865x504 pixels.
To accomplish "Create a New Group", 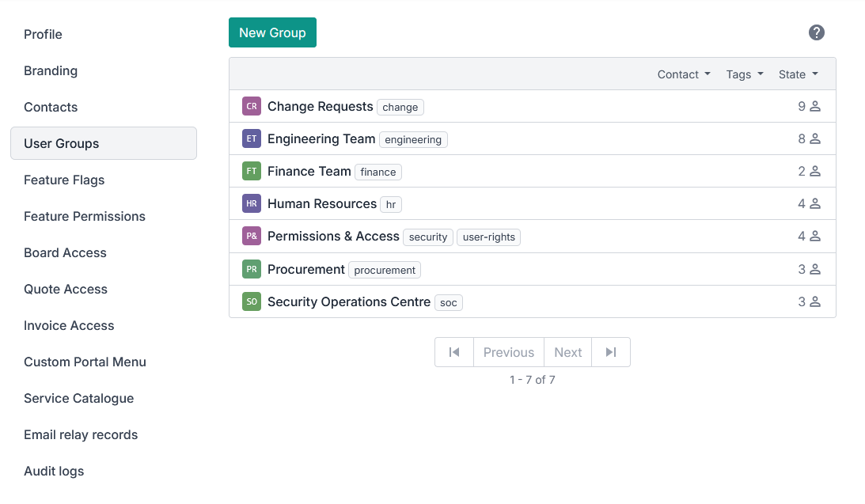I will [272, 32].
